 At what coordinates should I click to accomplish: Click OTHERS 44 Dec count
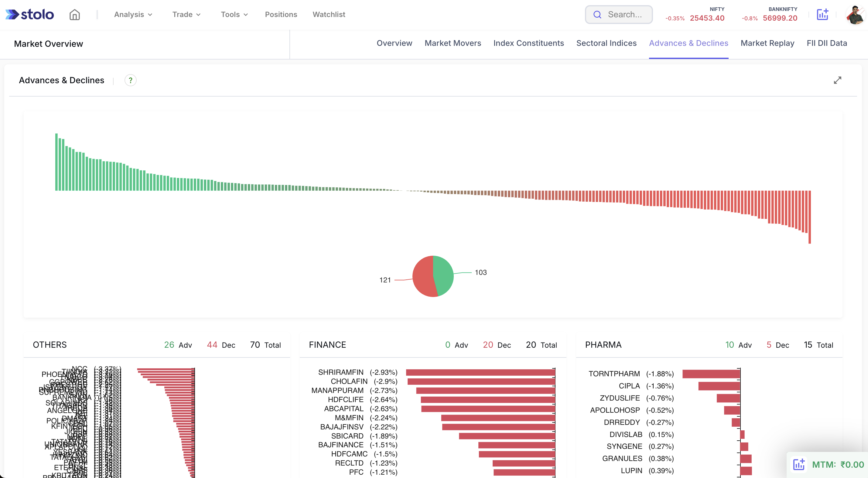coord(221,345)
